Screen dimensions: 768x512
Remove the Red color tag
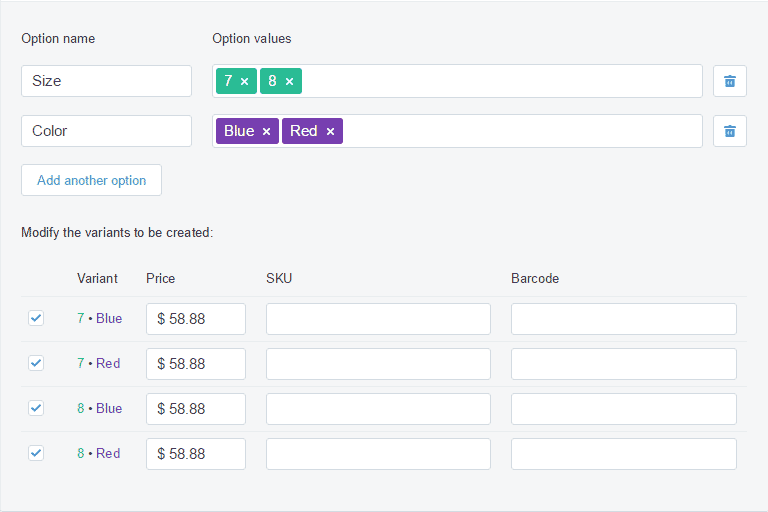point(330,132)
